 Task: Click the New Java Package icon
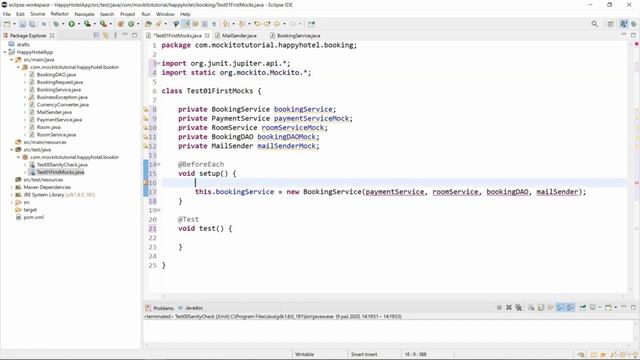click(x=120, y=24)
